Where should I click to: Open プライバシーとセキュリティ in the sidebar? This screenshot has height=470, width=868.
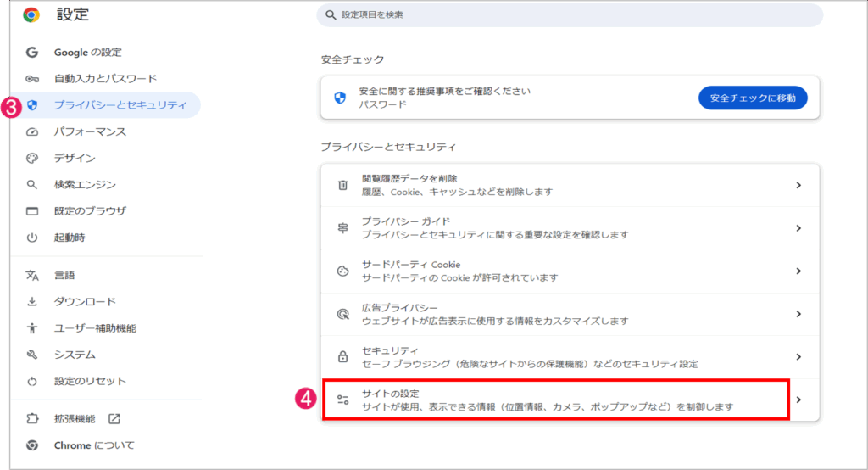click(x=120, y=105)
